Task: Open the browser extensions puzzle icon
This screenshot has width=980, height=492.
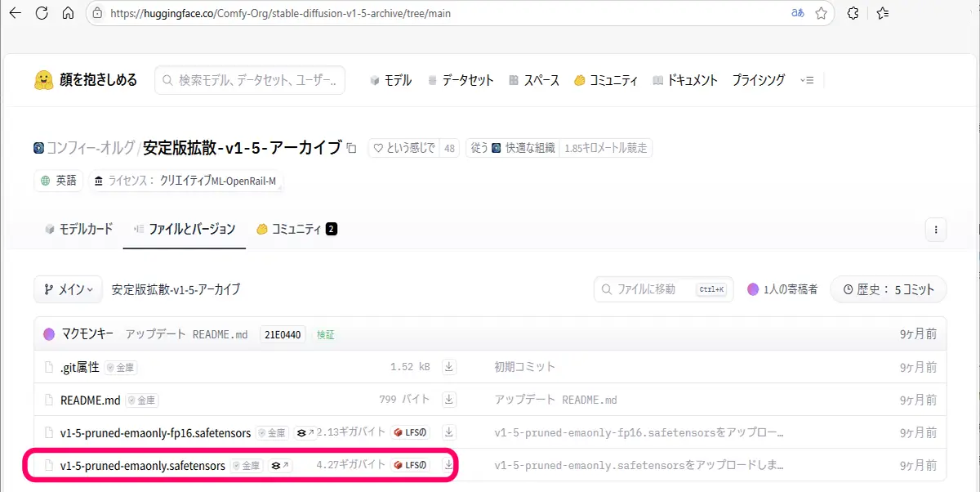Action: click(x=853, y=13)
